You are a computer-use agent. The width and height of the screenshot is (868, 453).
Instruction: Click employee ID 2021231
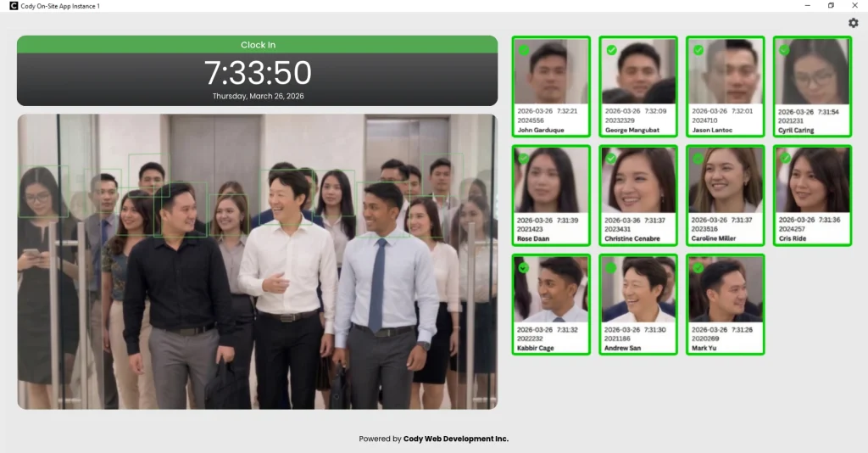point(791,120)
